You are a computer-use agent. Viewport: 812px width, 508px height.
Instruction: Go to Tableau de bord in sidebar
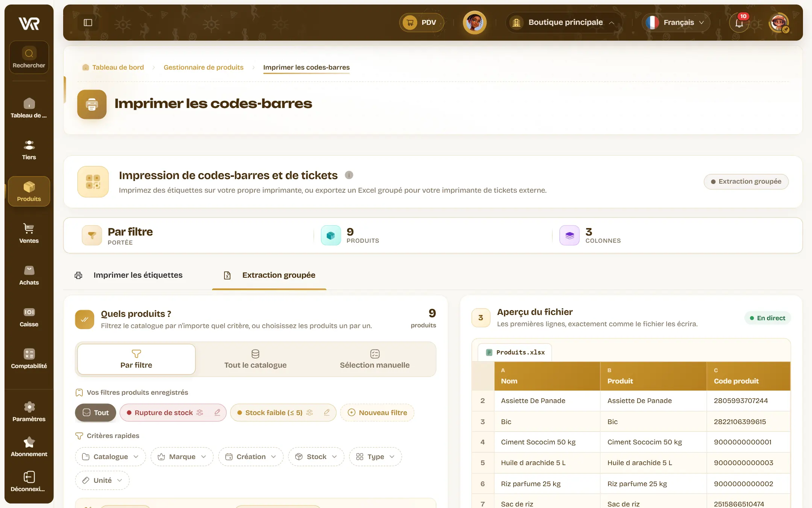[29, 108]
